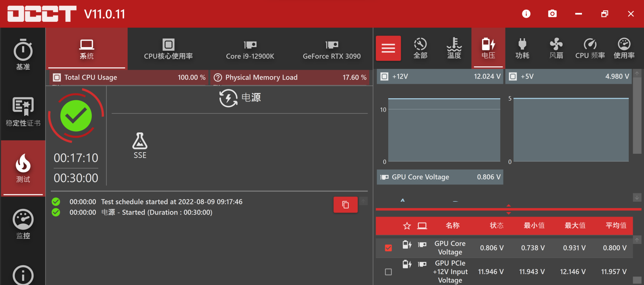Screen dimensions: 644x285
Task: Open the red hamburger menu
Action: 388,48
